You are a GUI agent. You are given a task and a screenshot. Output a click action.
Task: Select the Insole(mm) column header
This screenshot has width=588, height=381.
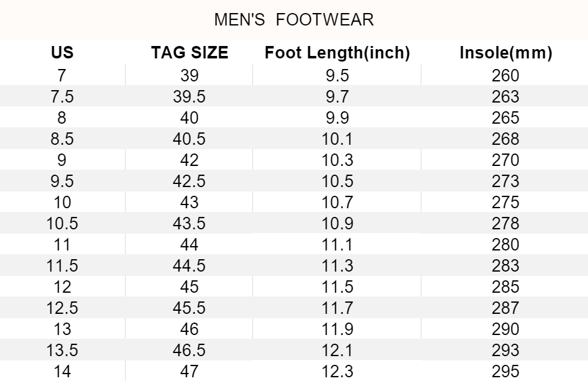505,53
